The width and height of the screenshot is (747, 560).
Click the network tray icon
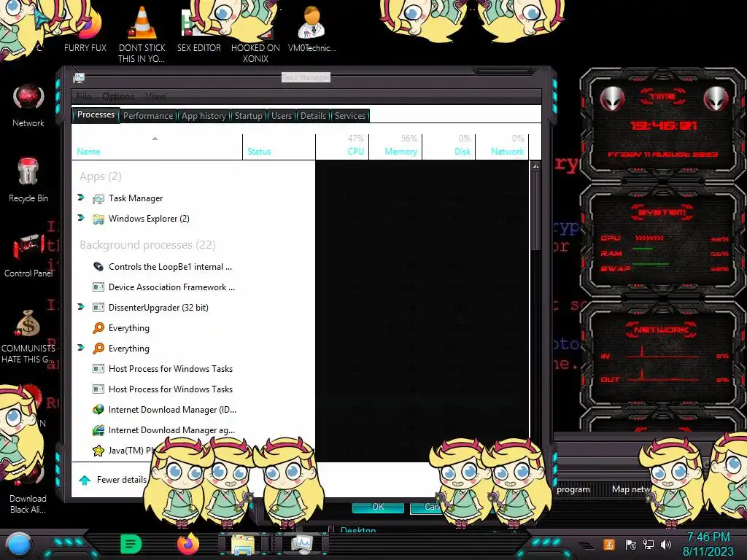(649, 544)
